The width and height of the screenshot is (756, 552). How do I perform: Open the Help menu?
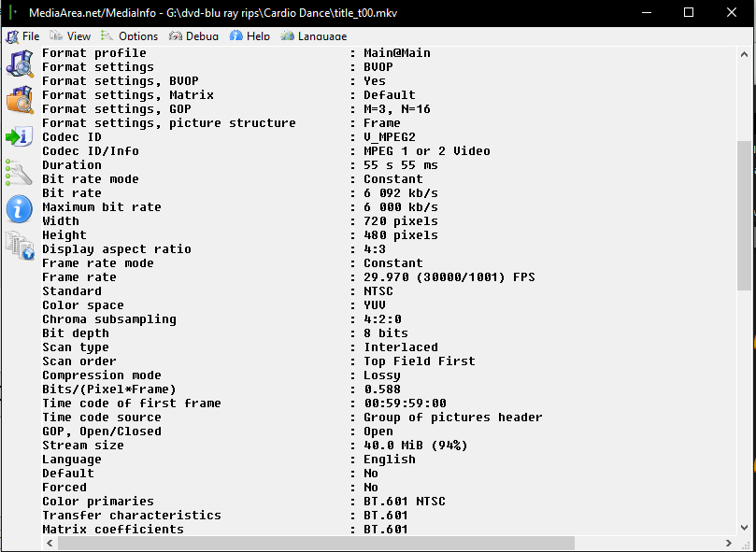[x=250, y=36]
